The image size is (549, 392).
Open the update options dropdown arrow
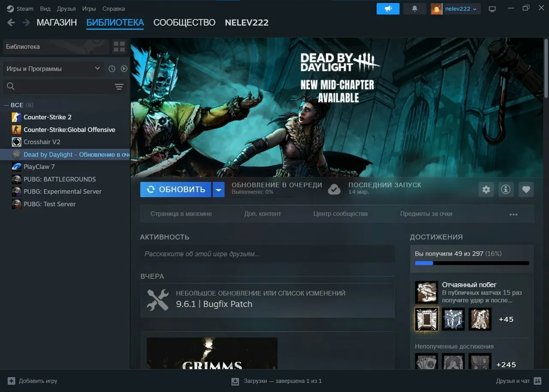pyautogui.click(x=219, y=190)
